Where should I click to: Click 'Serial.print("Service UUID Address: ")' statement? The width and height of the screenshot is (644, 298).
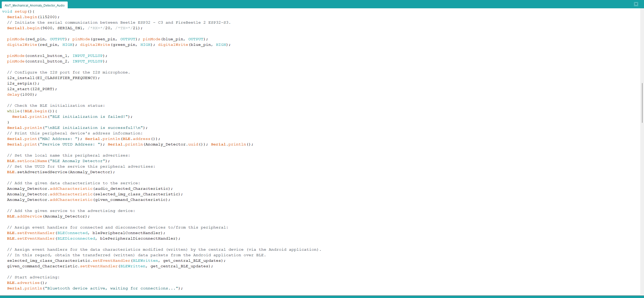click(56, 144)
